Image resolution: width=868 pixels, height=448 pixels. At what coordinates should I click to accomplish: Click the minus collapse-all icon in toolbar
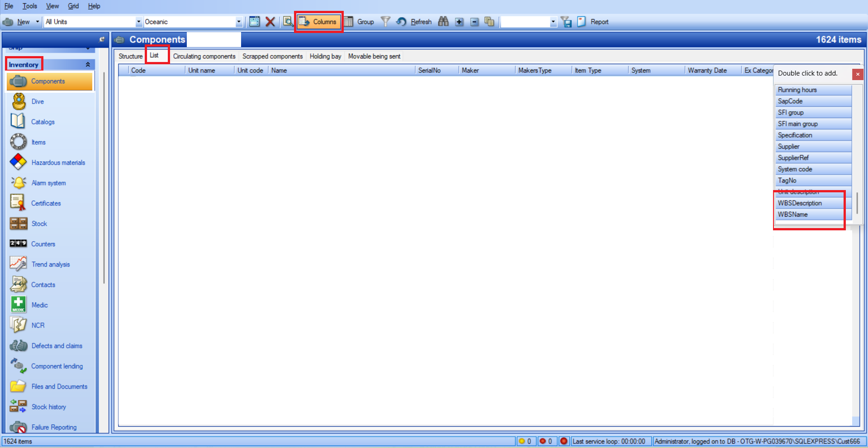(x=474, y=22)
